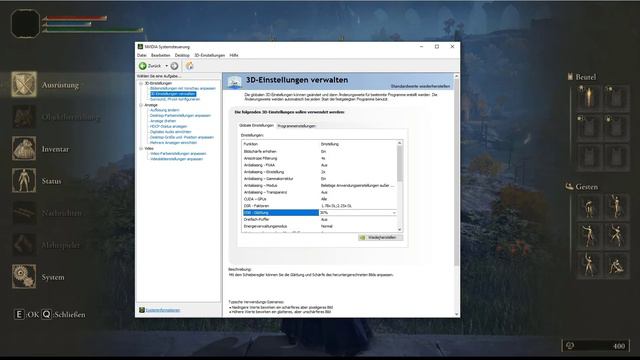Select the Bildschärfe erhöhen settings row

(x=319, y=151)
